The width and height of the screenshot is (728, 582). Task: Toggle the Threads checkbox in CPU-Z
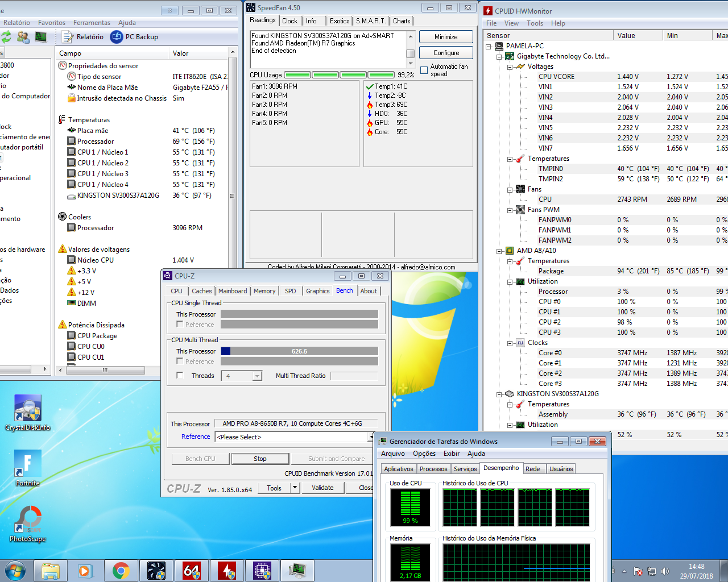pos(180,375)
